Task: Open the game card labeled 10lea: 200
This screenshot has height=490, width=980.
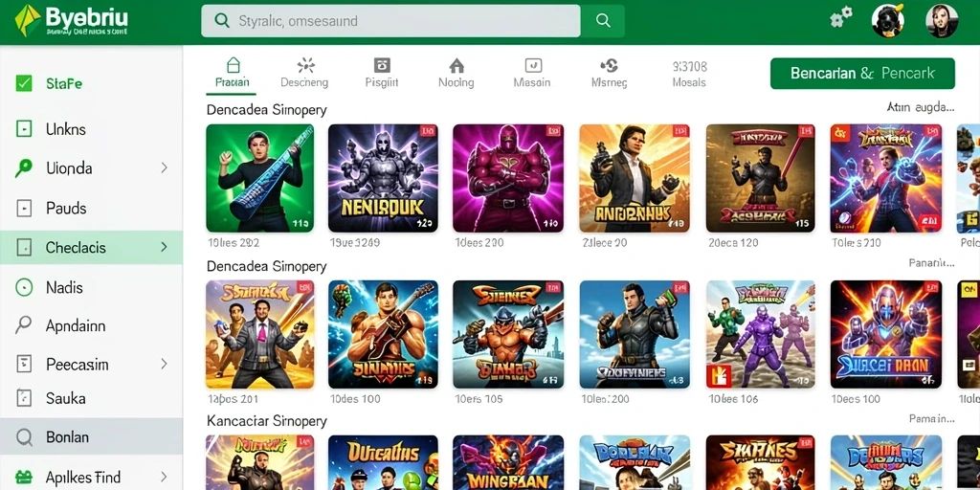Action: click(x=635, y=334)
